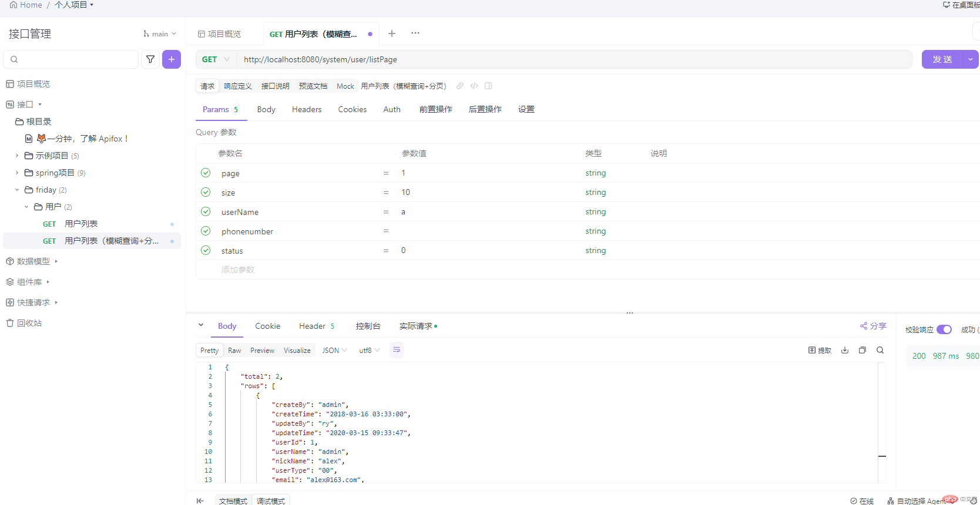
Task: Copy the response body with copy icon
Action: [862, 350]
